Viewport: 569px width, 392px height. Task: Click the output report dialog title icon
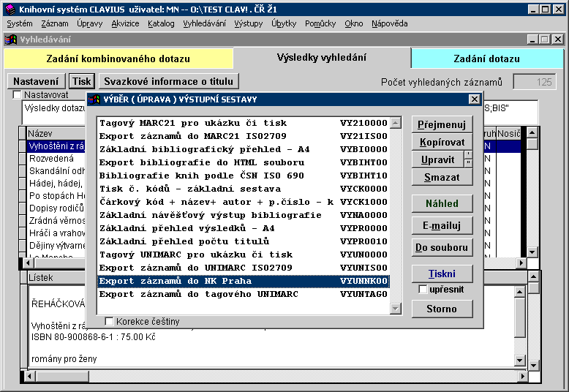tap(94, 99)
